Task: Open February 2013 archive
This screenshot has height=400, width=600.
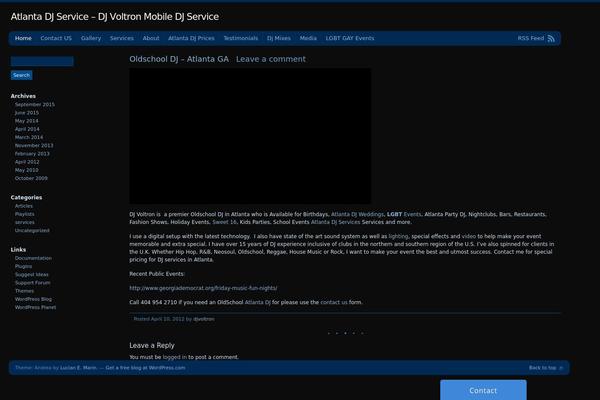Action: (32, 154)
